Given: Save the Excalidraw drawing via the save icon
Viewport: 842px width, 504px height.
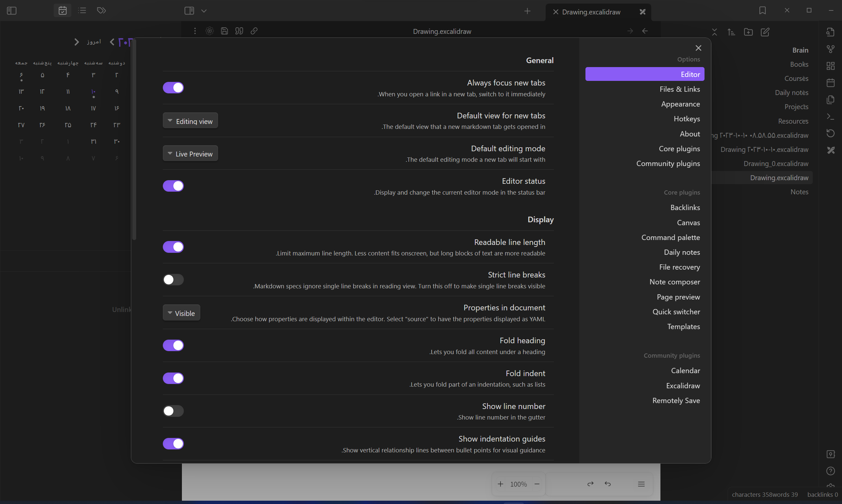Looking at the screenshot, I should (x=224, y=31).
